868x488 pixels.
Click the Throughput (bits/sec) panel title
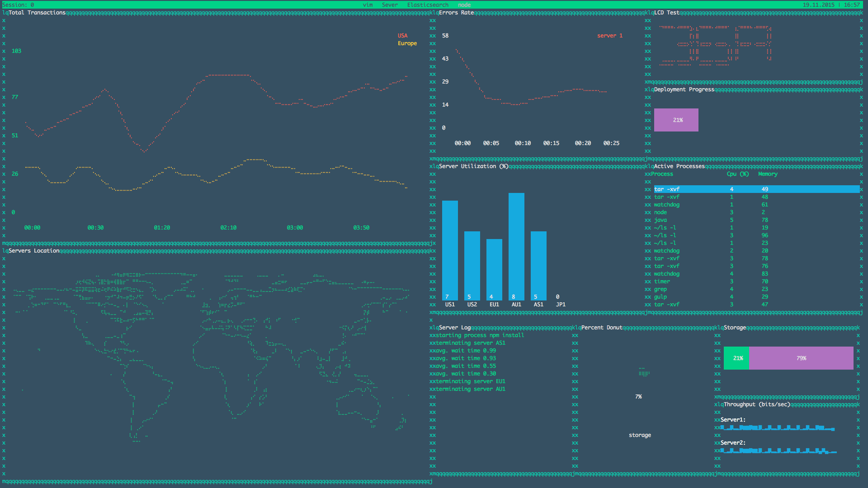click(x=757, y=404)
